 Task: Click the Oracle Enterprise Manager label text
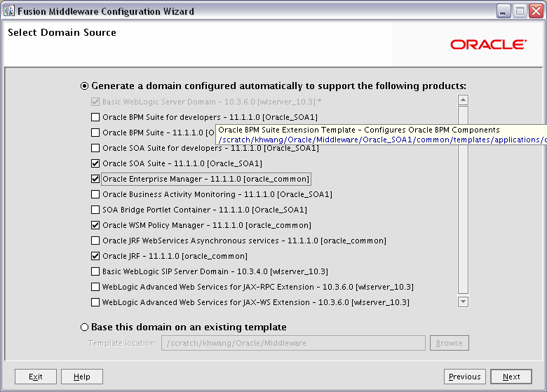coord(205,179)
